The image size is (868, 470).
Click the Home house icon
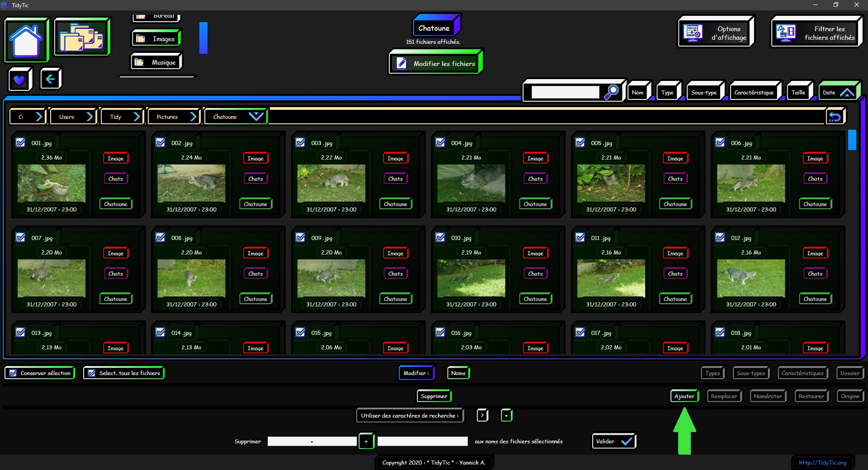(x=26, y=40)
